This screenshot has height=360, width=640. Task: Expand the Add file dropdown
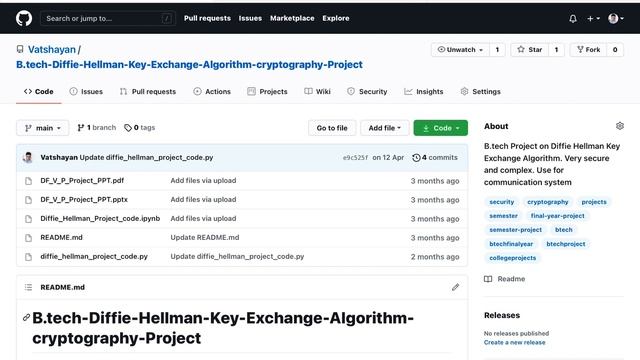384,128
